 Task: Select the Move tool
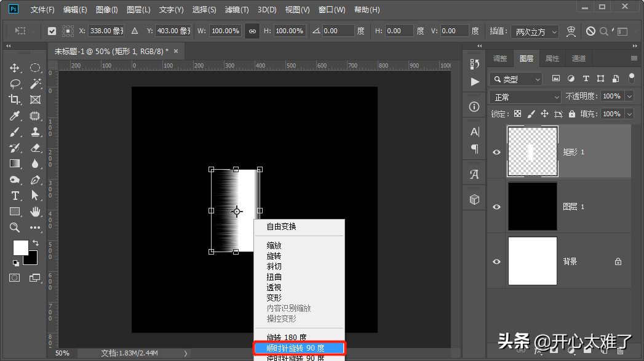tap(15, 68)
